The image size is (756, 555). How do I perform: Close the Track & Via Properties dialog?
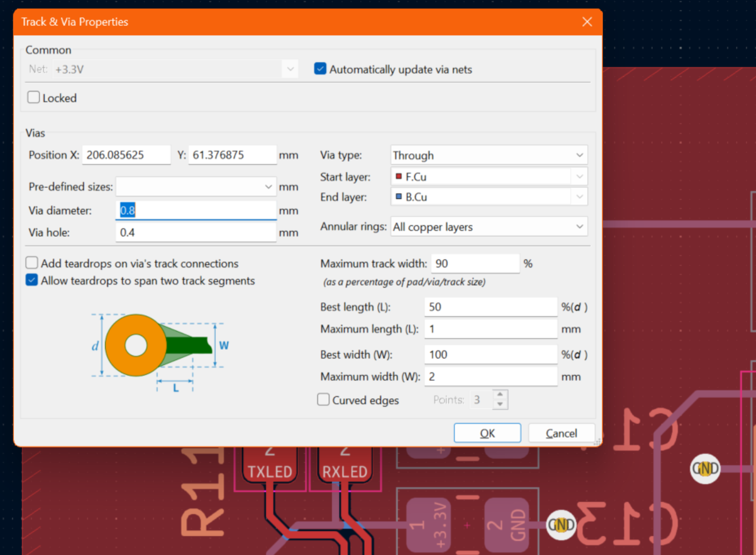tap(587, 22)
